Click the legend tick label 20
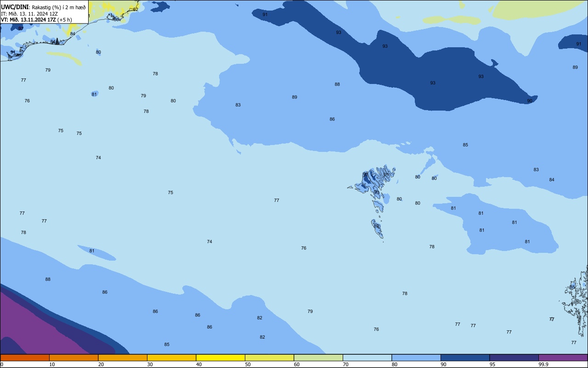 point(101,364)
